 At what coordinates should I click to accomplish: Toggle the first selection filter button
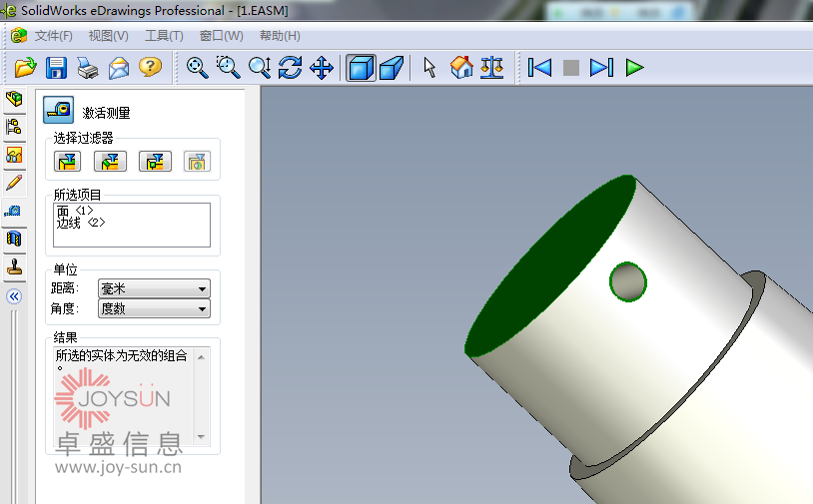click(67, 162)
